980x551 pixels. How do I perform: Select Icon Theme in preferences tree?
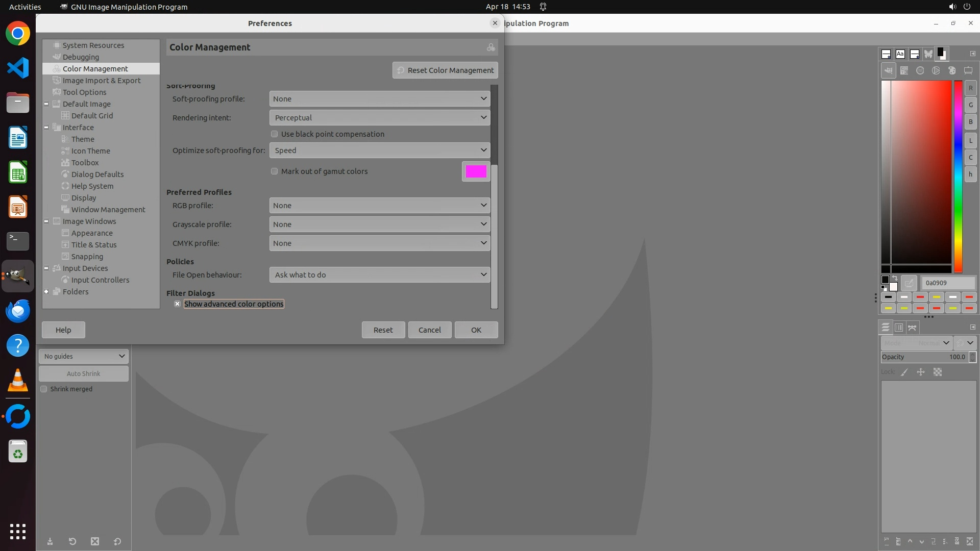90,151
